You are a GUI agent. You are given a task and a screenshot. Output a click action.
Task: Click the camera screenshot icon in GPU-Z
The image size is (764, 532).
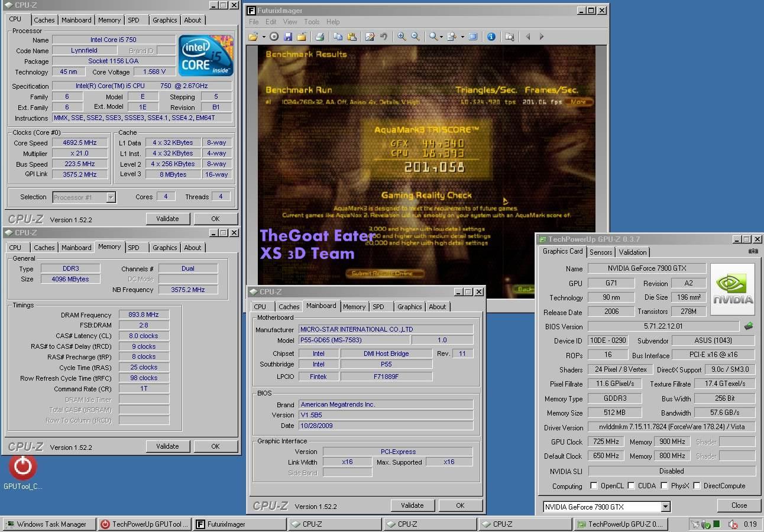tap(753, 251)
